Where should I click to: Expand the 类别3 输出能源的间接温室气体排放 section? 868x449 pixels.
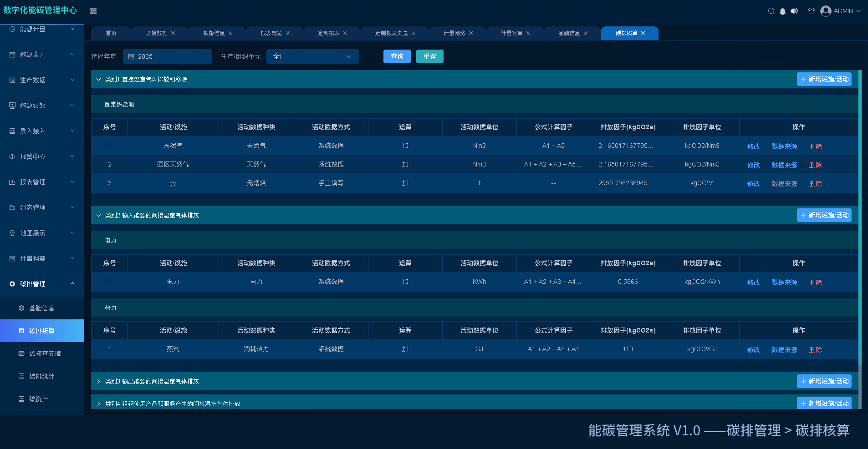(98, 381)
